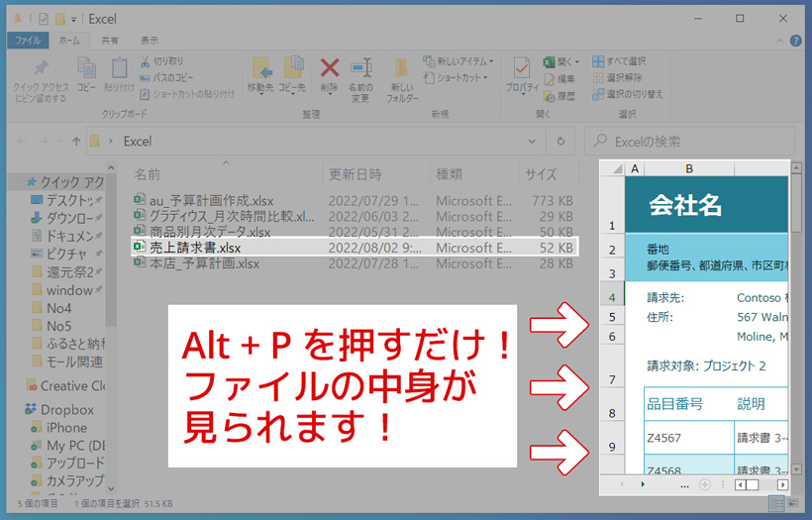
Task: Open Quick Access Toolbar customize dropdown
Action: click(74, 19)
